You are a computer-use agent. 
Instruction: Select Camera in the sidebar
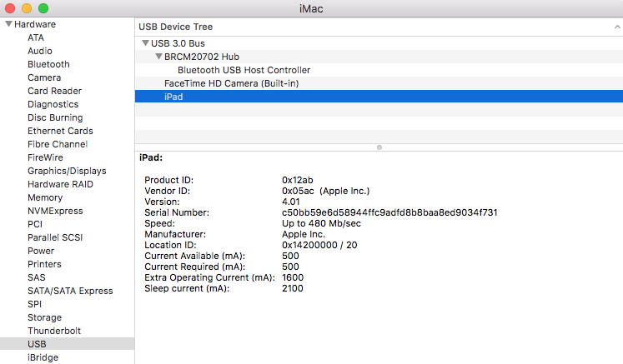(44, 77)
